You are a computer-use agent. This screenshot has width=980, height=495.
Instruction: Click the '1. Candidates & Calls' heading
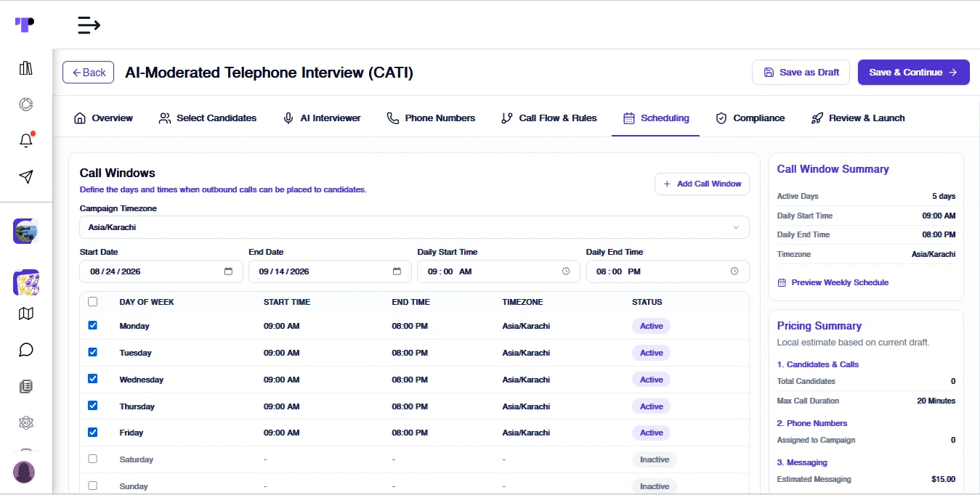(x=818, y=364)
